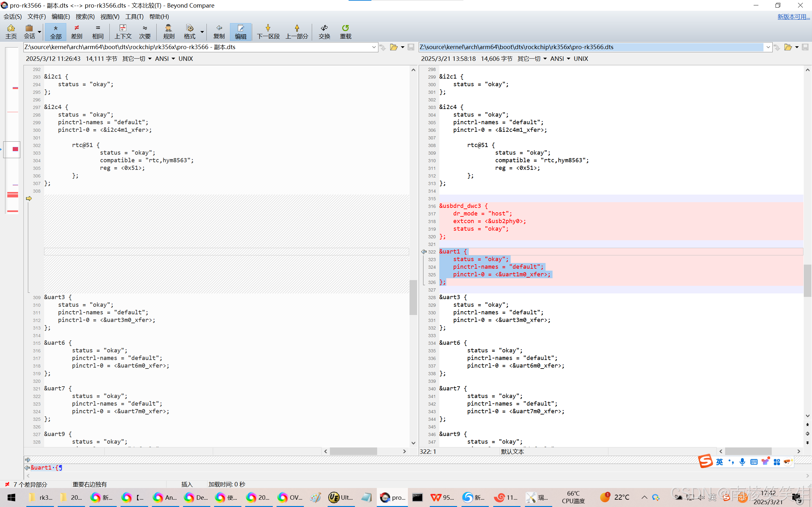Toggle Show Same (相同) filter
Screen dimensions: 812x507
(x=98, y=31)
